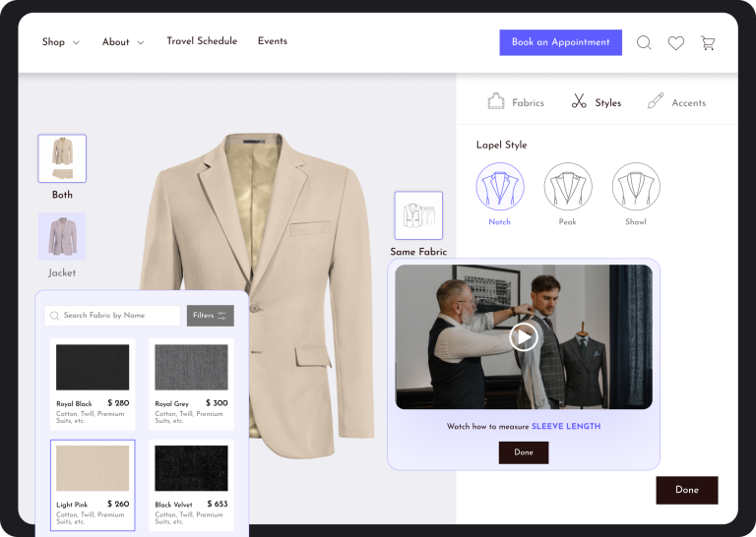This screenshot has height=537, width=756.
Task: Select the Same Fabric thumbnail
Action: pos(418,215)
